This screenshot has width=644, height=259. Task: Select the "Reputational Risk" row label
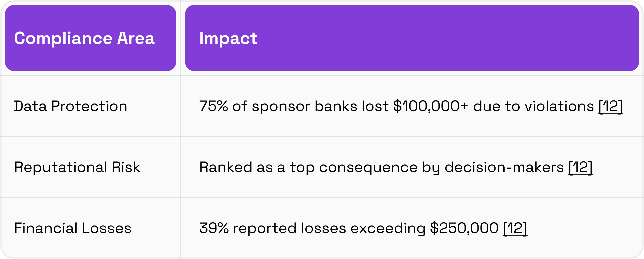(77, 167)
